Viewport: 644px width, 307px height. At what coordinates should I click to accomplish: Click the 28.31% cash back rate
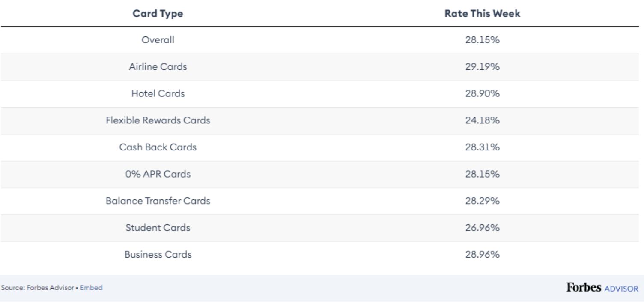pos(482,147)
